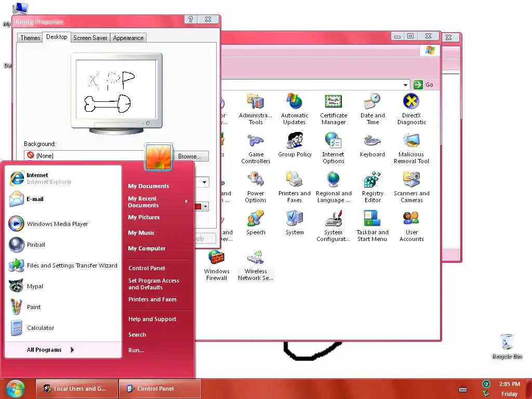Open My Computer from Start menu

(147, 248)
